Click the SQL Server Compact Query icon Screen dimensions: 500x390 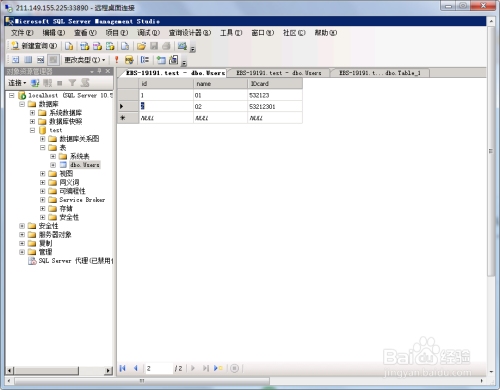pyautogui.click(x=125, y=46)
